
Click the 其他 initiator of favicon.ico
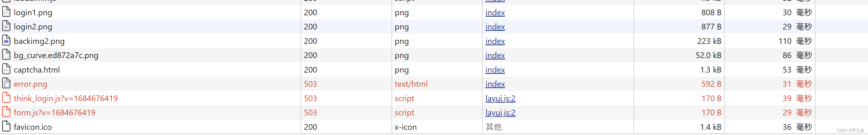pyautogui.click(x=494, y=127)
